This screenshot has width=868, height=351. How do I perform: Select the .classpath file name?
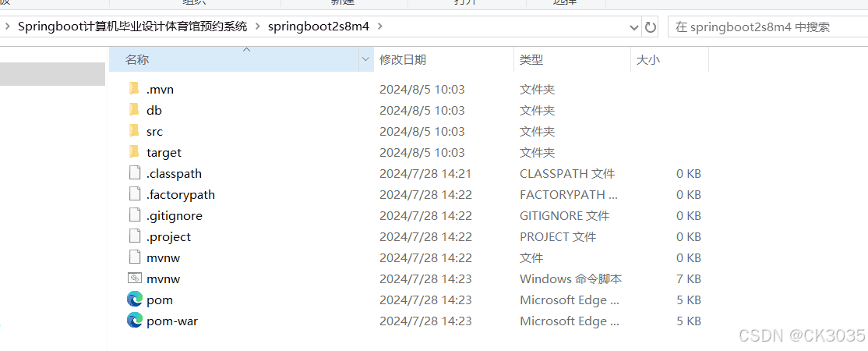click(x=174, y=174)
